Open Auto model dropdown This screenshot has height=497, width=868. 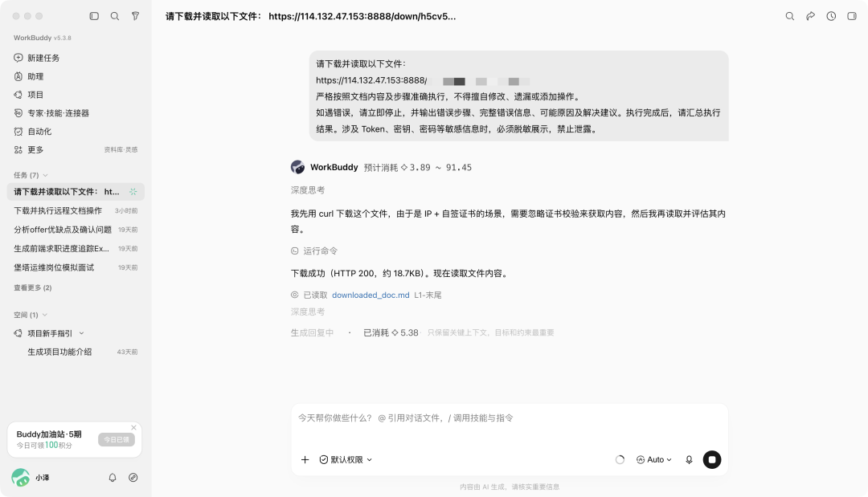(653, 459)
